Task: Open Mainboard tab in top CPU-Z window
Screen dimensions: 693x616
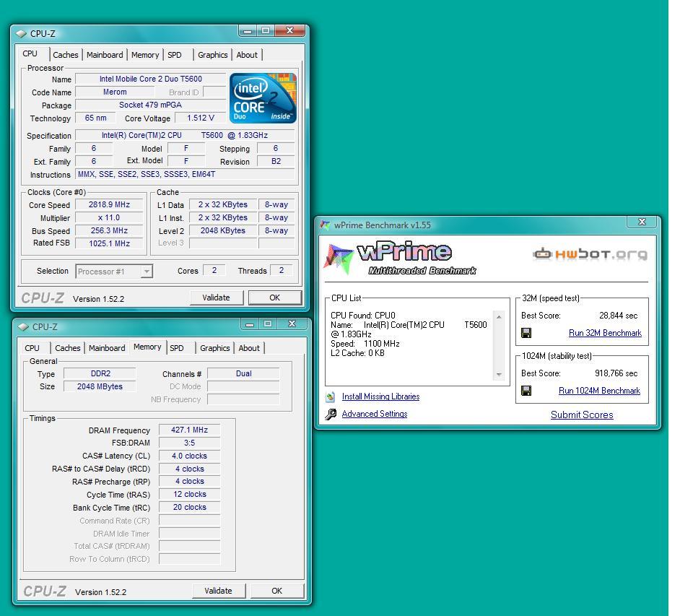Action: (x=105, y=55)
